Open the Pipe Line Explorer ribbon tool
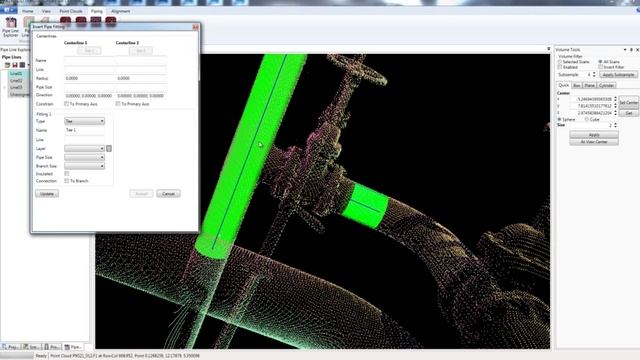 (x=10, y=27)
